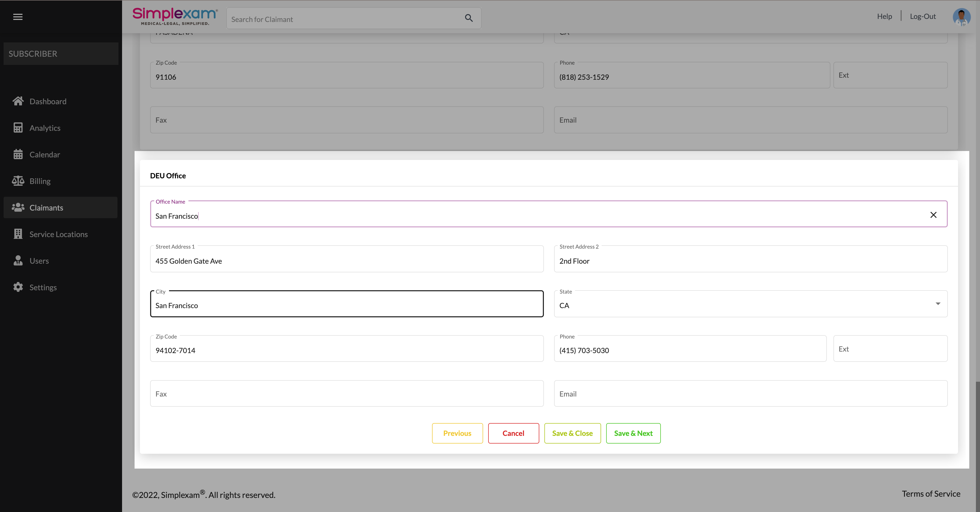Click the Analytics calculator icon
The image size is (980, 512).
[x=18, y=127]
